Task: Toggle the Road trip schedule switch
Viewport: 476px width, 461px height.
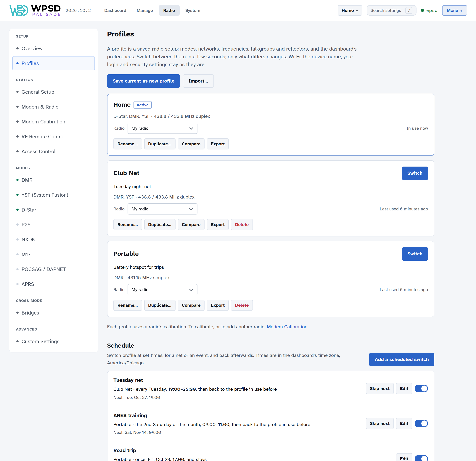Action: (x=421, y=458)
